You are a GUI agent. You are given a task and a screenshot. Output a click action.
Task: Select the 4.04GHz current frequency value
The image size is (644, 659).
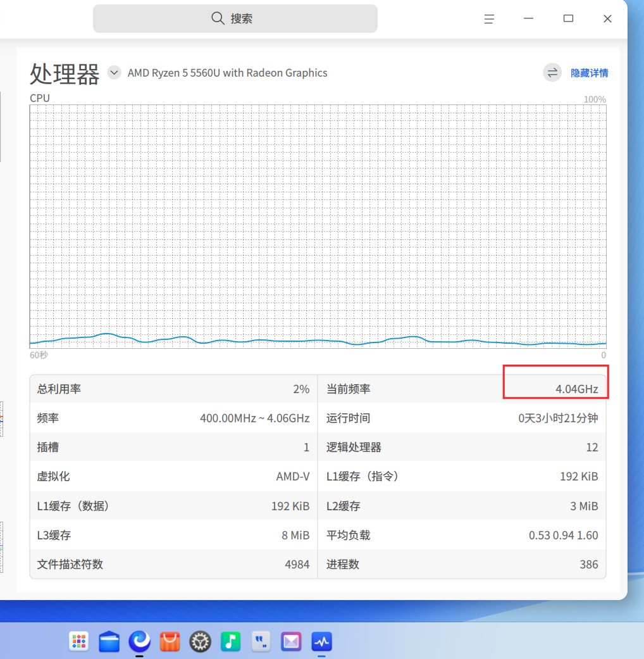[577, 389]
